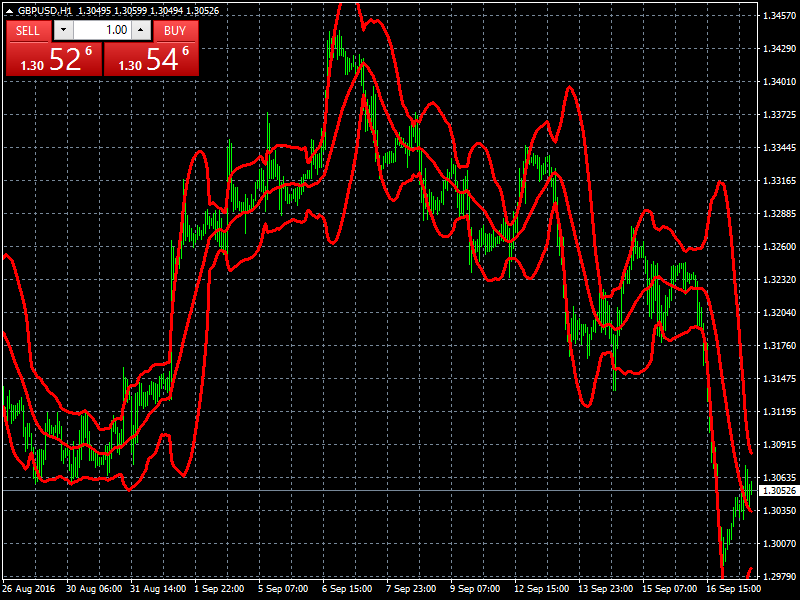Click the 16 Sep 15:00 time label

pyautogui.click(x=733, y=589)
